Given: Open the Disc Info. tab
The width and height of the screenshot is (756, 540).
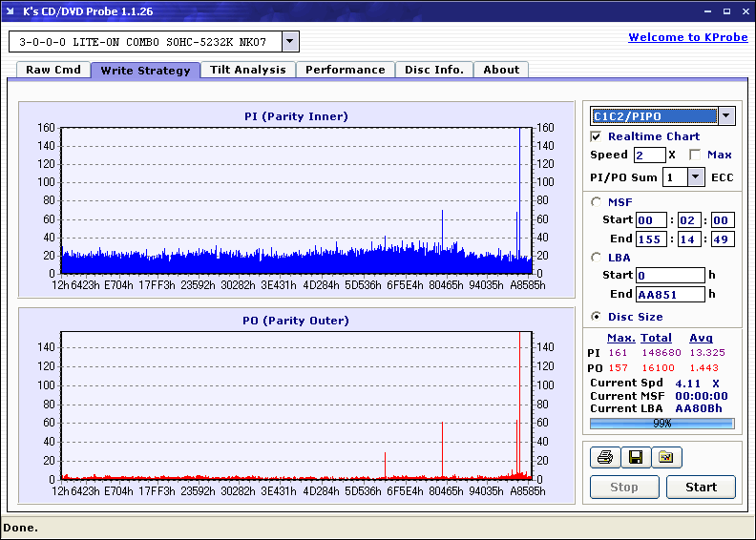Looking at the screenshot, I should 433,70.
